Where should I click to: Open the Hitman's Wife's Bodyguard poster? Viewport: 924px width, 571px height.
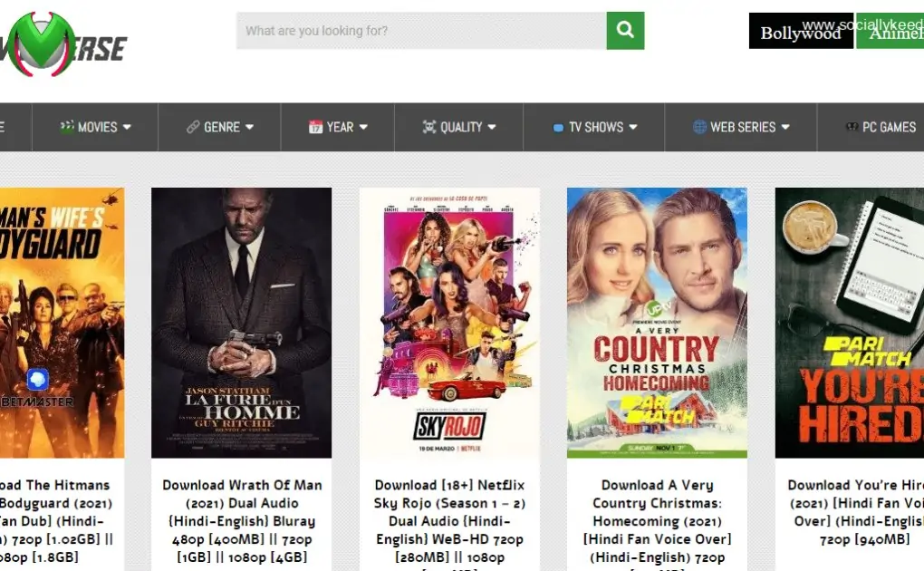pos(62,323)
